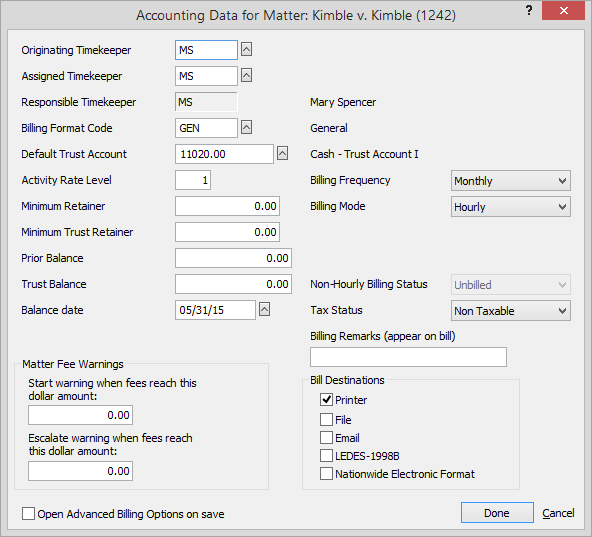Expand the Billing Frequency dropdown
Screen dimensions: 592x537
pyautogui.click(x=510, y=181)
